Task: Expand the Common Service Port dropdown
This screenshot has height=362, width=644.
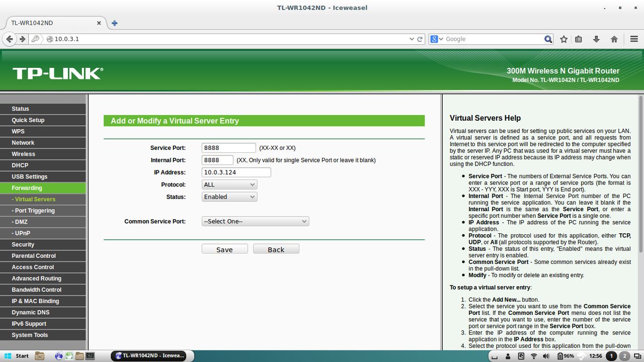Action: (x=255, y=221)
